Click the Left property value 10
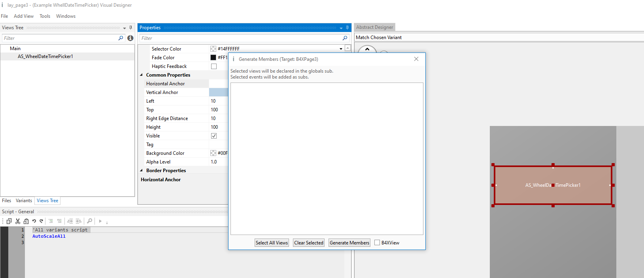Viewport: 644px width, 278px height. [213, 101]
